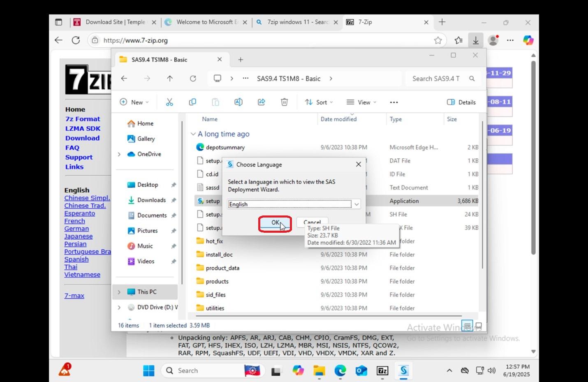Open the 7-max link on 7-zip page
This screenshot has height=382, width=588.
click(x=74, y=296)
